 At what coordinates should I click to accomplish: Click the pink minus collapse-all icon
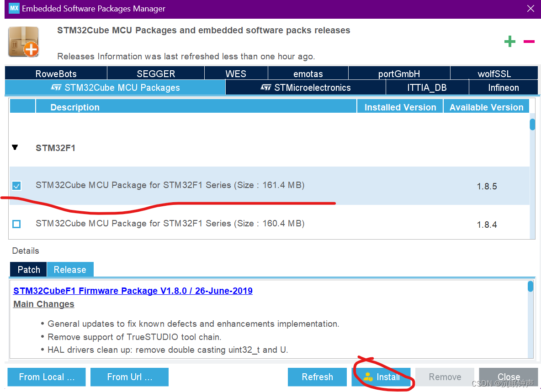click(x=529, y=42)
